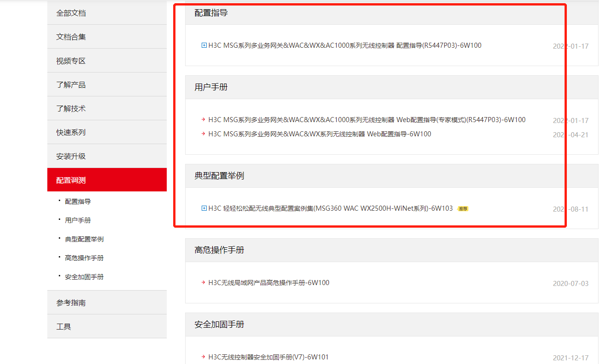Screen dimensions: 599x364
Task: Select the highlighted 配置调测 sidebar section
Action: [107, 180]
